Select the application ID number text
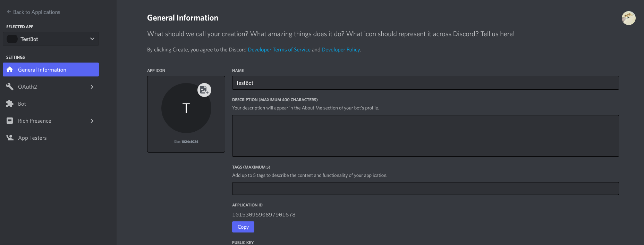644x245 pixels. click(264, 215)
